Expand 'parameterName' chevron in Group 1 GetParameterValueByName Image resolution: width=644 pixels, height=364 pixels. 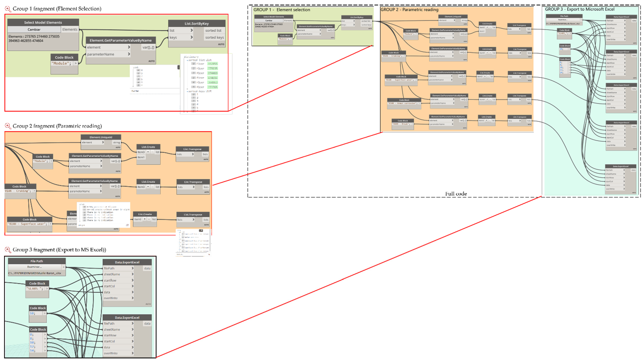pos(129,54)
